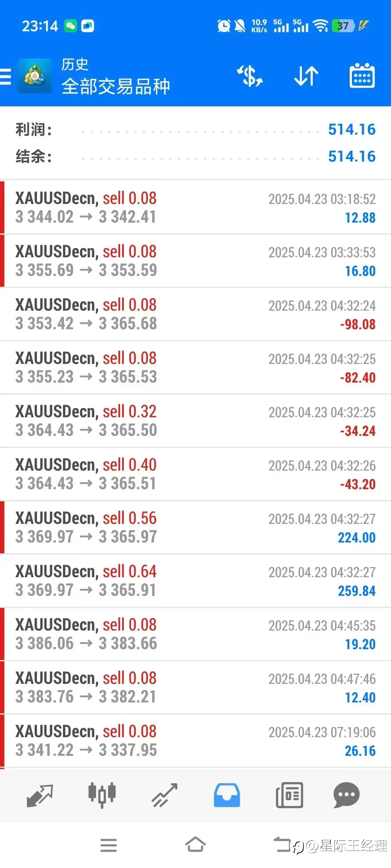Select the trade with -98.08 loss
The height and width of the screenshot is (868, 391).
[195, 314]
